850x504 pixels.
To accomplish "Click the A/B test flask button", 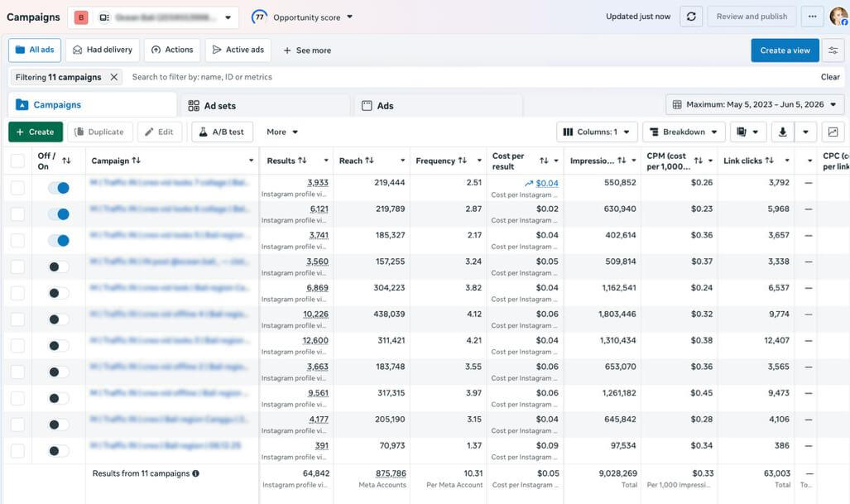I will pos(222,132).
